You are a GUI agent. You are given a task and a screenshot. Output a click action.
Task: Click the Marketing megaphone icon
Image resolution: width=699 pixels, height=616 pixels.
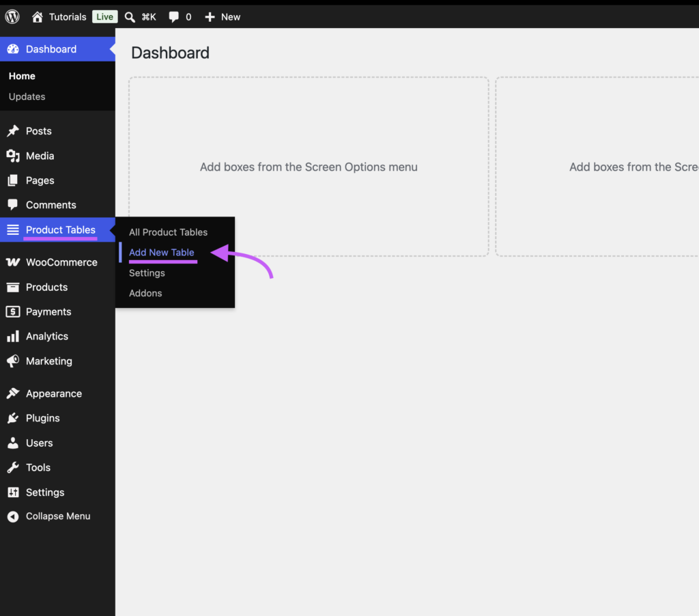(13, 361)
